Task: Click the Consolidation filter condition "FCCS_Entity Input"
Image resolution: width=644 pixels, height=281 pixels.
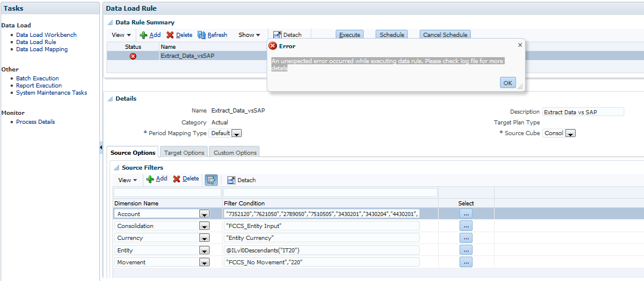Action: click(321, 226)
